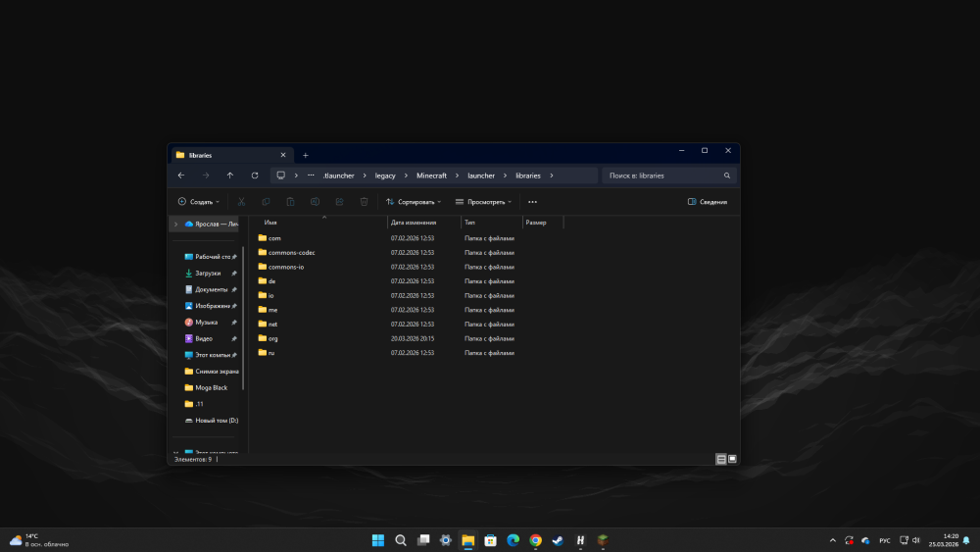Go up one folder level arrow
The width and height of the screenshot is (980, 552).
[x=230, y=176]
